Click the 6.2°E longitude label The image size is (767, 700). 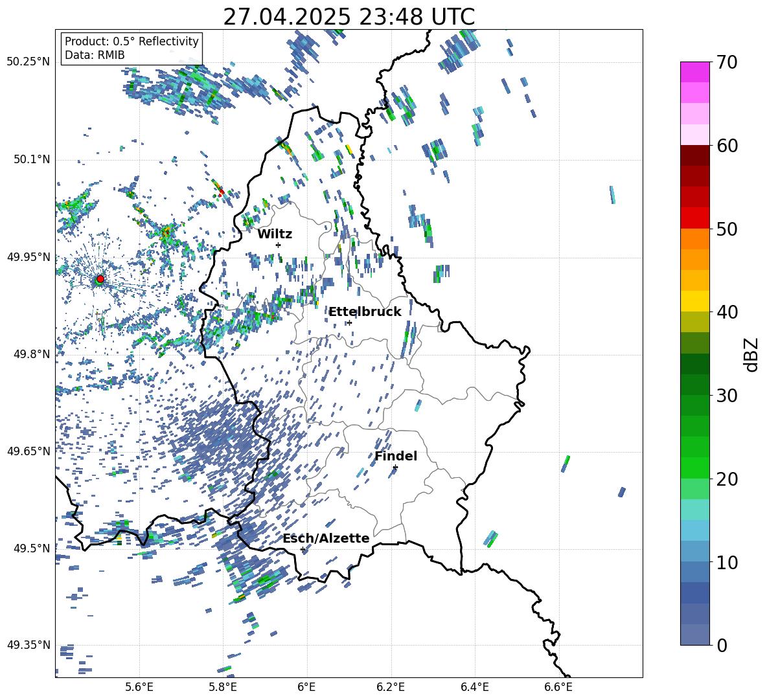tap(391, 687)
